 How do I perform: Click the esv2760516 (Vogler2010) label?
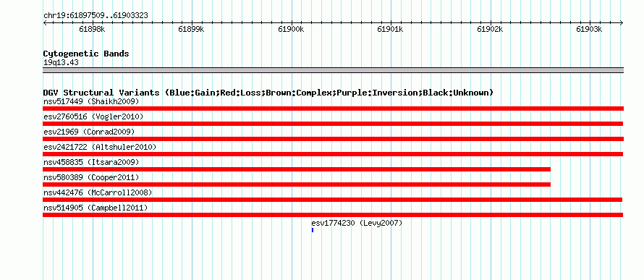[x=93, y=116]
